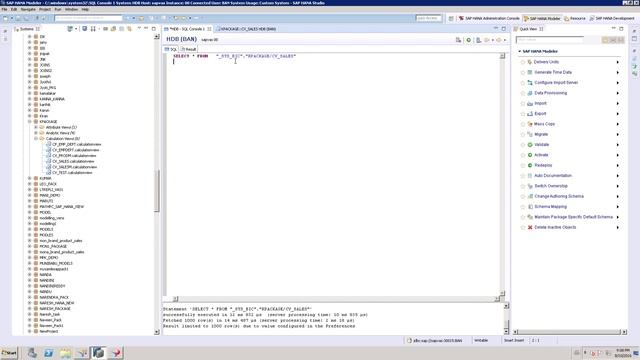The image size is (640, 360).
Task: Click the green Activate icon
Action: 530,155
